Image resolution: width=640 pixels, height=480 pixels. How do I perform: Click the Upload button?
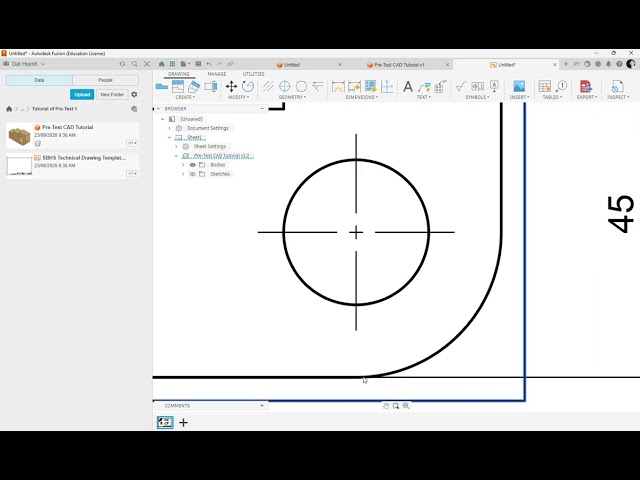click(x=82, y=94)
